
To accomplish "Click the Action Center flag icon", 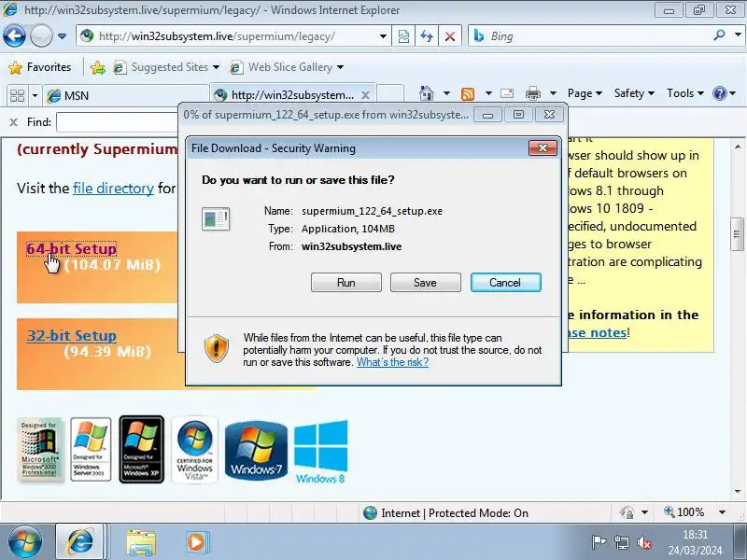I will pyautogui.click(x=599, y=542).
